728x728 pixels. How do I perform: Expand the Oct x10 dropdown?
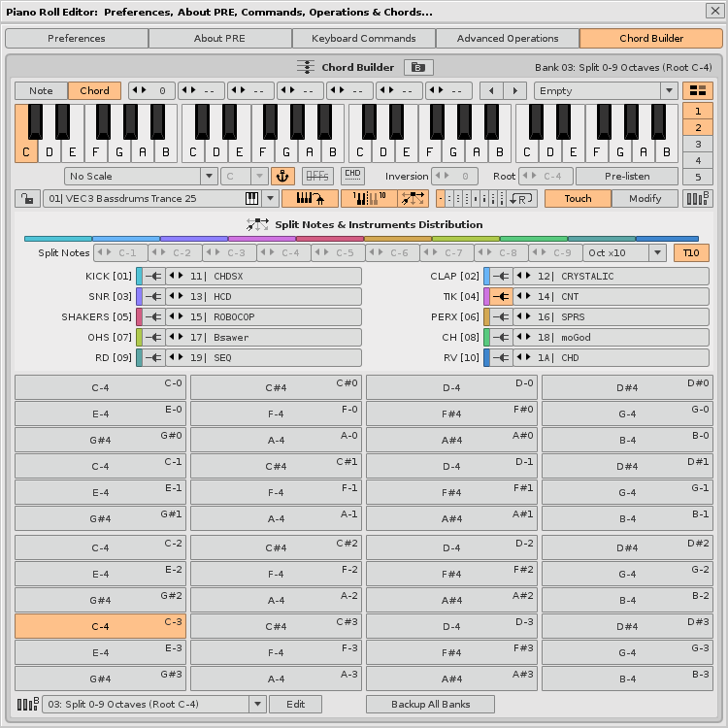(625, 252)
